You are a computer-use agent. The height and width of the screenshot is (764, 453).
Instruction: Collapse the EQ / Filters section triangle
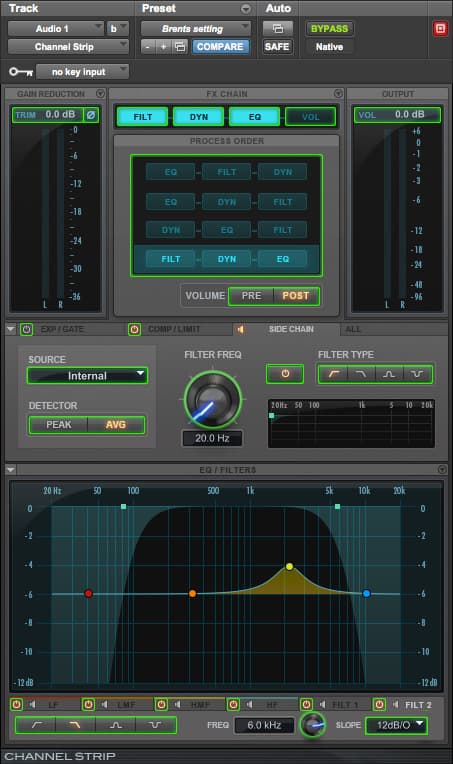click(x=10, y=470)
